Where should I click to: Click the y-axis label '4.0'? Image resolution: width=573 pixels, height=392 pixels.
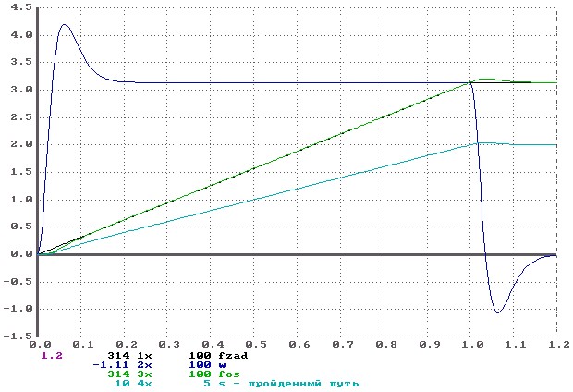(x=21, y=35)
